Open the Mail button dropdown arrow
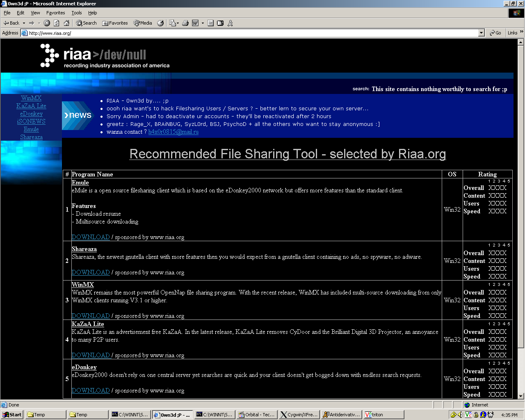Screen dimensions: 525x420 178,23
